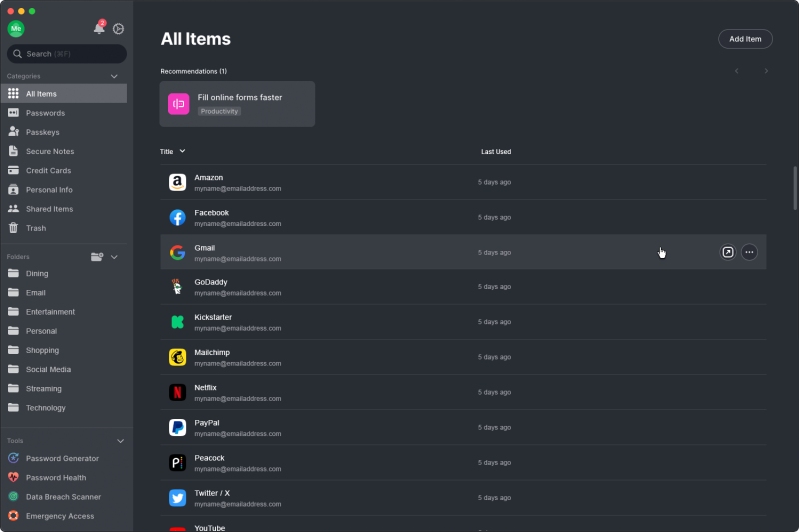
Task: Open the Kickstarter entry icon
Action: tap(178, 322)
